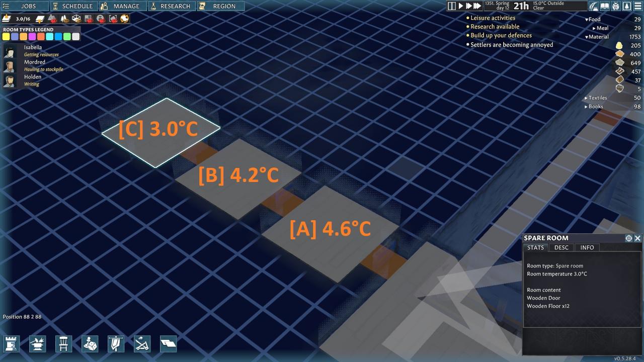
Task: Click the 'Settlers are becoming annoyed' alert
Action: pyautogui.click(x=511, y=45)
